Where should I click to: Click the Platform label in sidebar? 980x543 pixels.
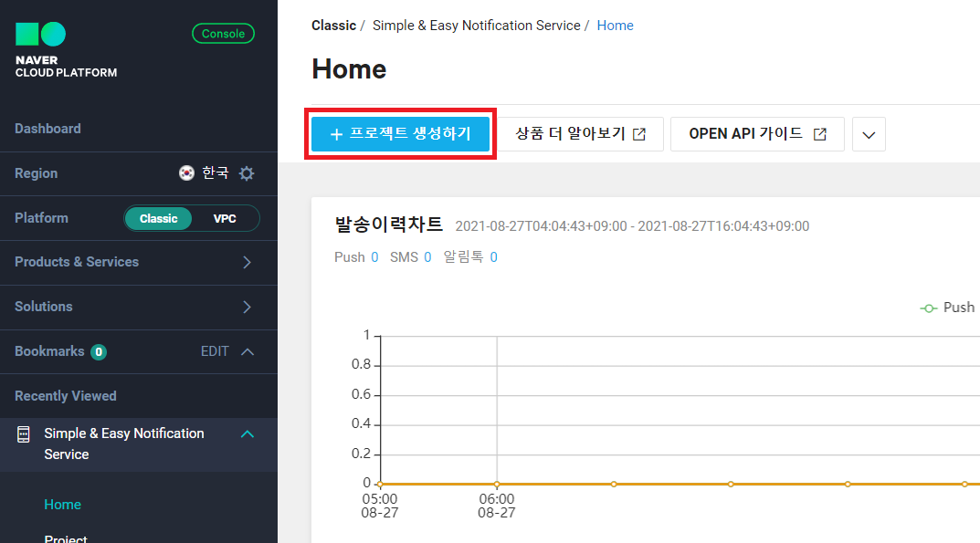(x=41, y=218)
